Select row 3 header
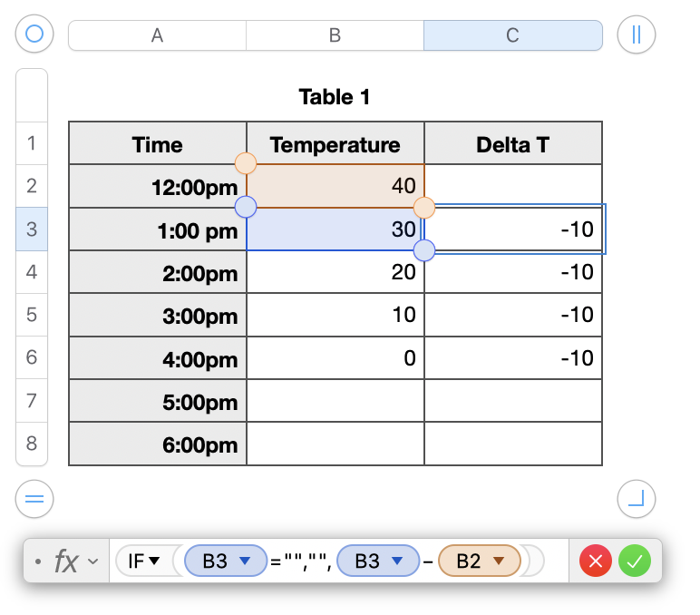700x615 pixels. pyautogui.click(x=32, y=229)
